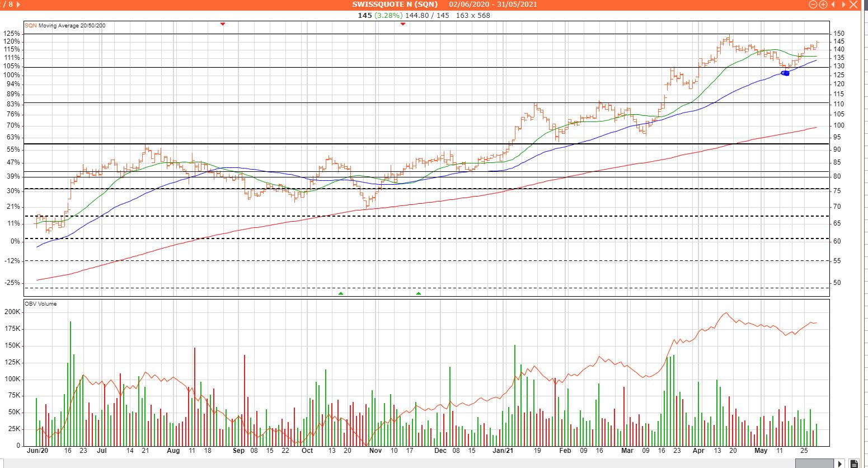Click Moving Average 20/50/200 indicator label
Screen dimensions: 868x468
pyautogui.click(x=72, y=26)
